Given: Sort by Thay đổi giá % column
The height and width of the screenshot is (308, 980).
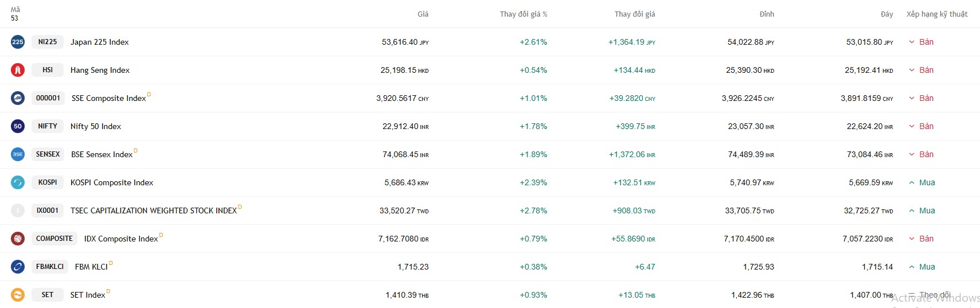Looking at the screenshot, I should tap(523, 14).
